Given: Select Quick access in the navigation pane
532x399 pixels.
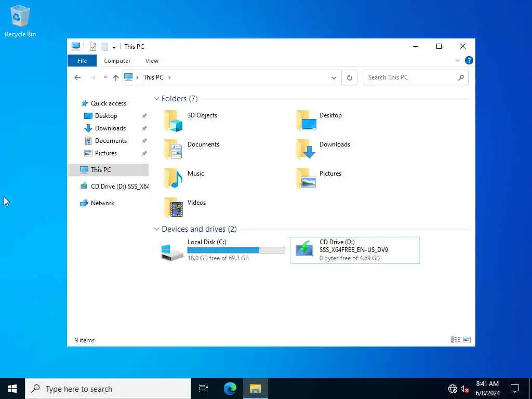Looking at the screenshot, I should (x=109, y=103).
